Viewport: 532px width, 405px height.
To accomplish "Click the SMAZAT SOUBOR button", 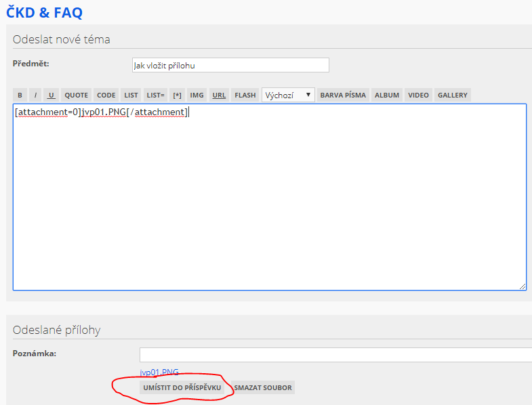I will (x=263, y=388).
